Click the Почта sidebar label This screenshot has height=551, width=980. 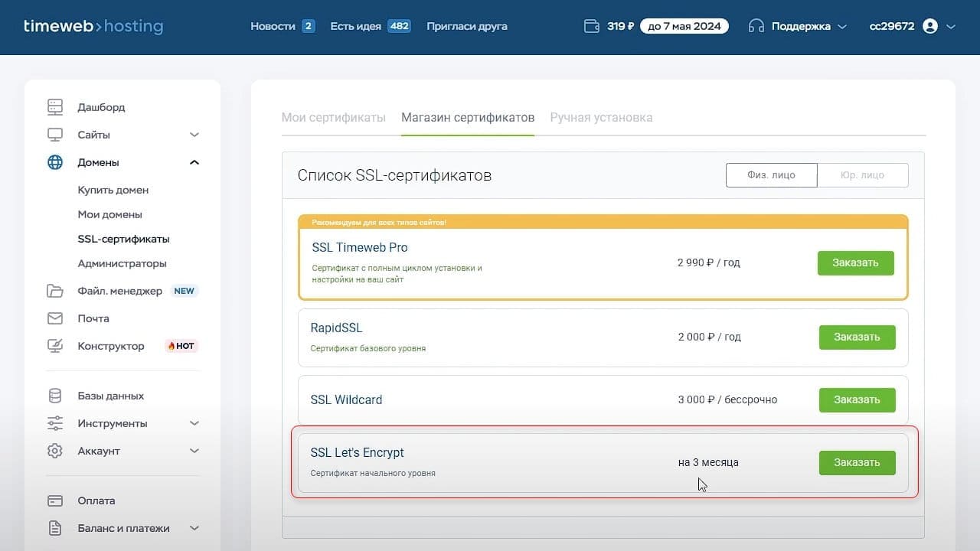tap(93, 318)
